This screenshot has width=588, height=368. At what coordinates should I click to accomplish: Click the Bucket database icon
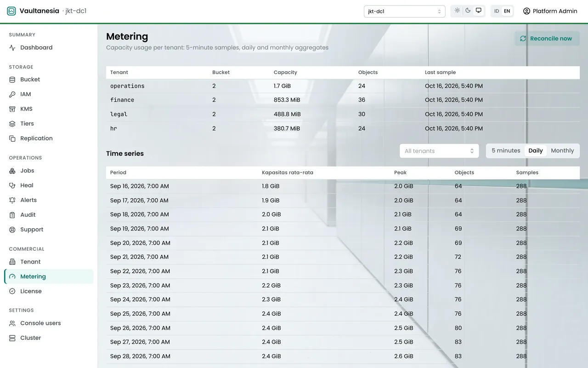coord(12,80)
